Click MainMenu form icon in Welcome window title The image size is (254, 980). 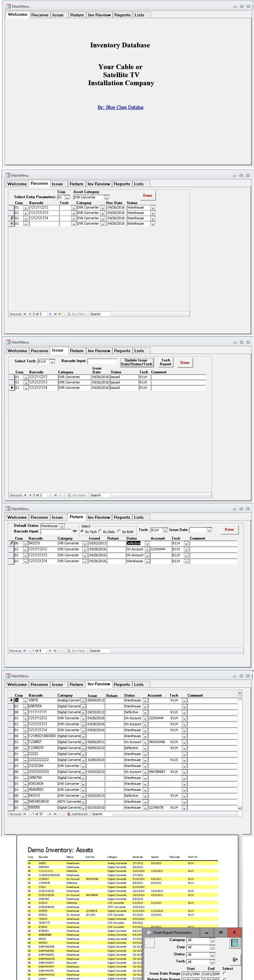(8, 7)
